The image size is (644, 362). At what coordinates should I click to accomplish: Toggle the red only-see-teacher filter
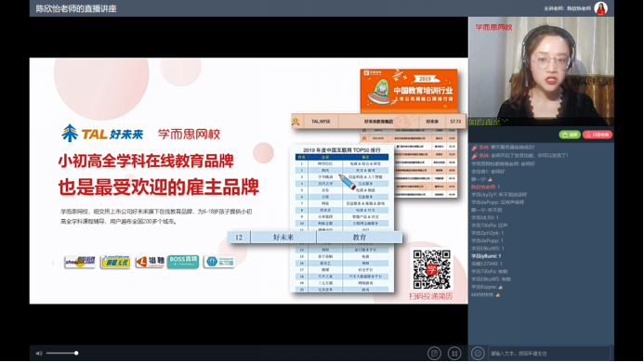pyautogui.click(x=598, y=135)
